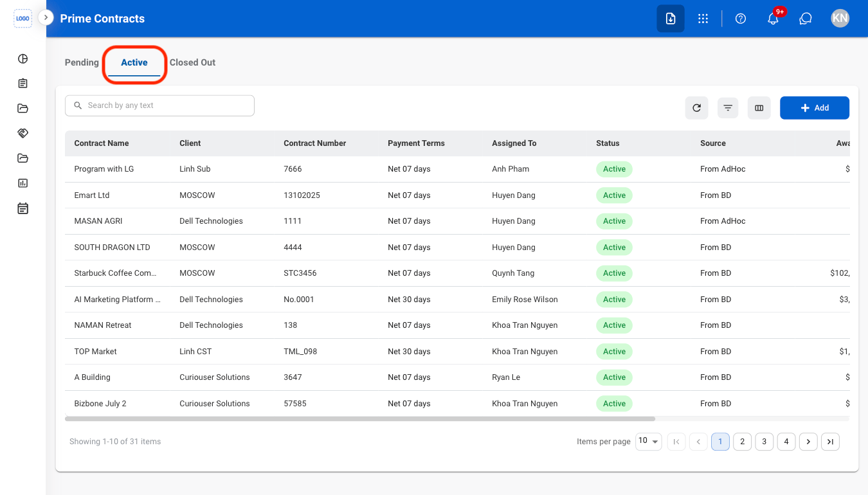Screen dimensions: 868x495
Task: Go to next page arrow
Action: pyautogui.click(x=808, y=442)
